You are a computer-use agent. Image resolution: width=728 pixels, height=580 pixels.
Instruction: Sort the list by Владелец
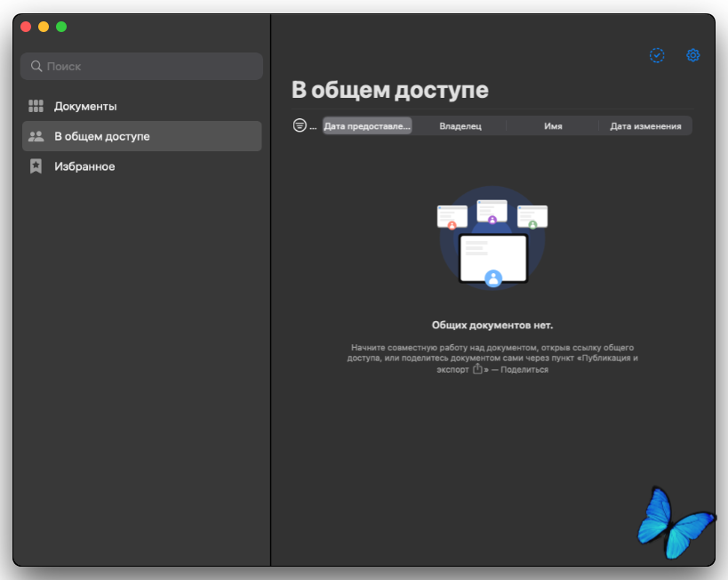(460, 126)
